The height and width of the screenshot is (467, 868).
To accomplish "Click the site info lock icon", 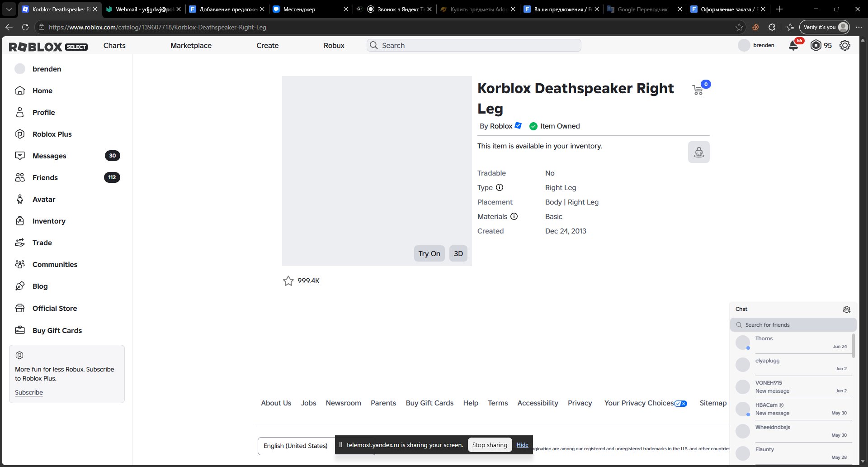I will tap(41, 27).
